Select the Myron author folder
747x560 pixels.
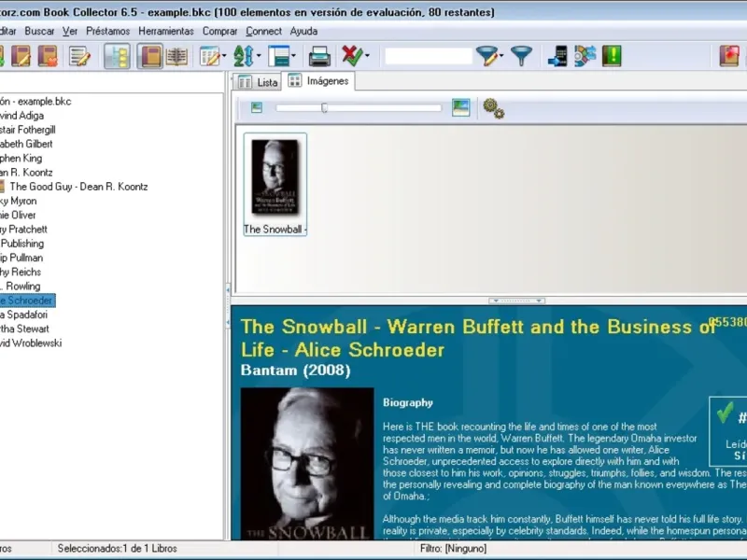(x=18, y=201)
